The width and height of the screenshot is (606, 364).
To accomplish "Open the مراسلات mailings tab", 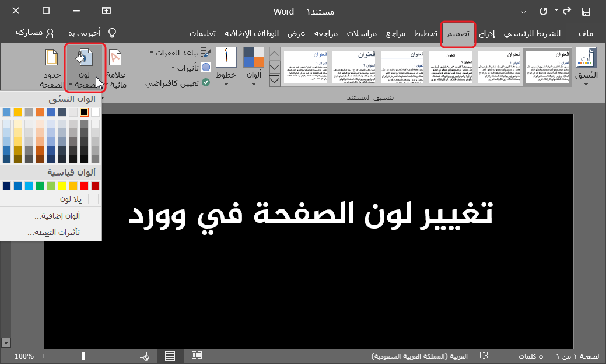I will pos(362,34).
